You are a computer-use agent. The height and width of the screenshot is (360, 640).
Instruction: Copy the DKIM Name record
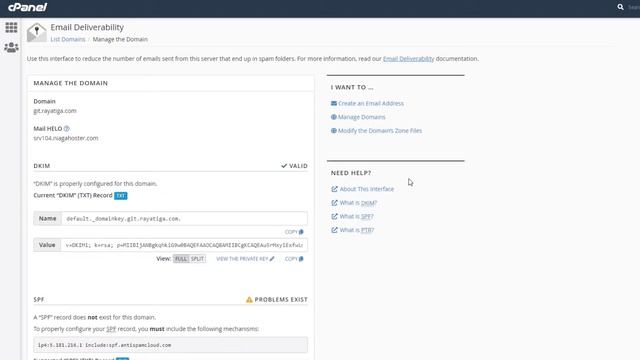pos(294,232)
